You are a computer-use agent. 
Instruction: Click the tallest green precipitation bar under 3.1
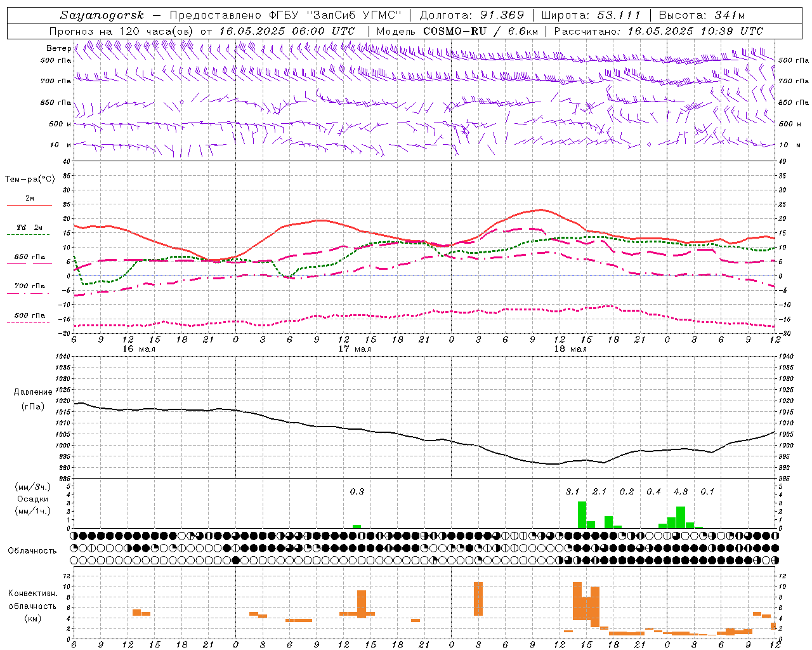pos(582,515)
